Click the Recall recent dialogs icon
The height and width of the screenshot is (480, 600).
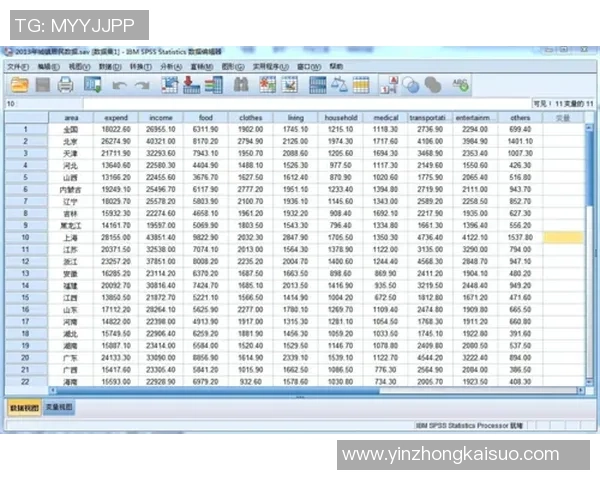[93, 86]
